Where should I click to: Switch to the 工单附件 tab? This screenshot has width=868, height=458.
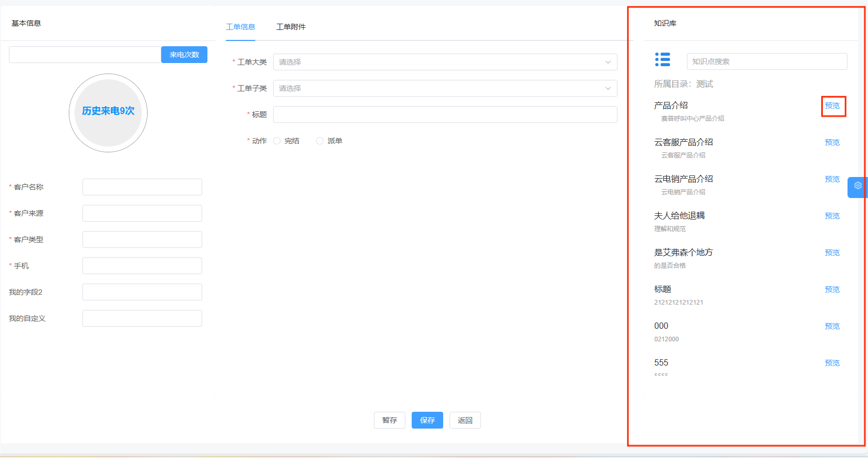pyautogui.click(x=291, y=27)
